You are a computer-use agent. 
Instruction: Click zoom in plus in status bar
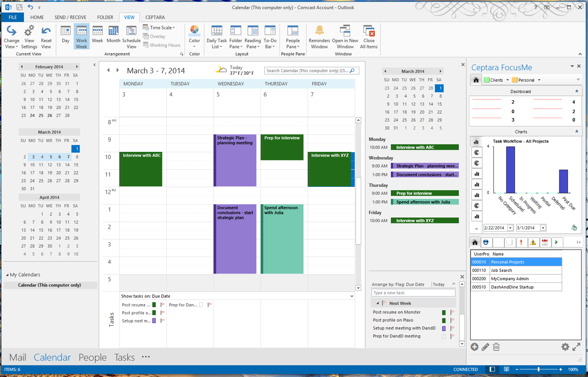[560, 370]
